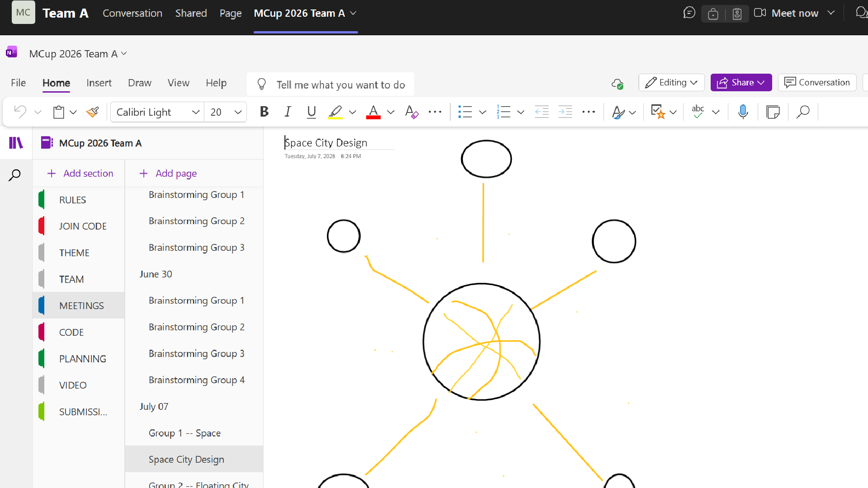Apply the yellow highlighter
Image resolution: width=868 pixels, height=488 pixels.
[335, 112]
